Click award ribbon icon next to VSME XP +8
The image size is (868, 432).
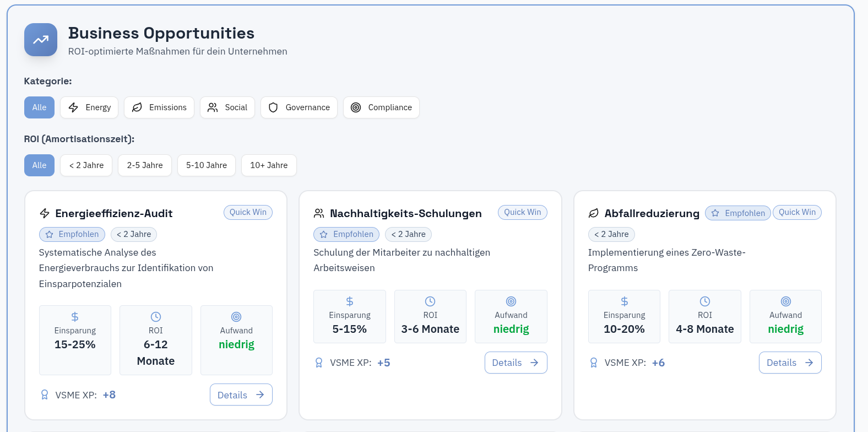coord(45,395)
